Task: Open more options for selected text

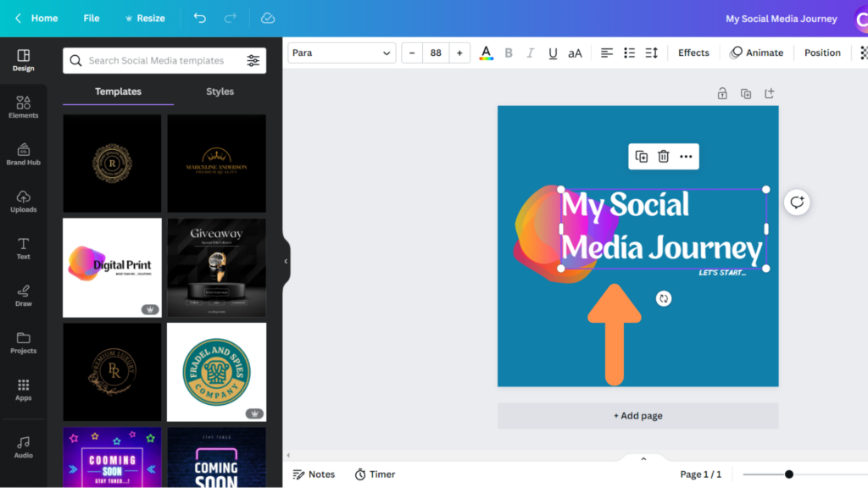Action: click(x=686, y=157)
